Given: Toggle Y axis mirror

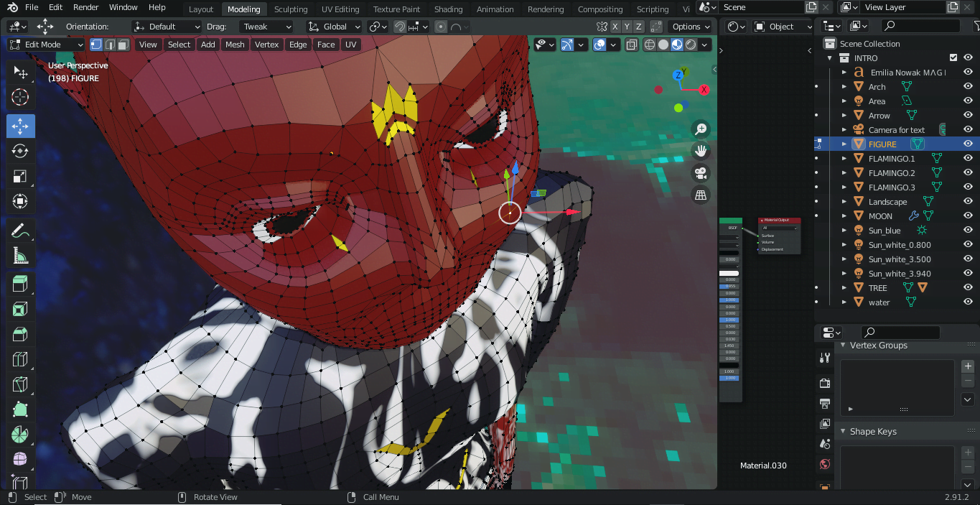Looking at the screenshot, I should [627, 27].
